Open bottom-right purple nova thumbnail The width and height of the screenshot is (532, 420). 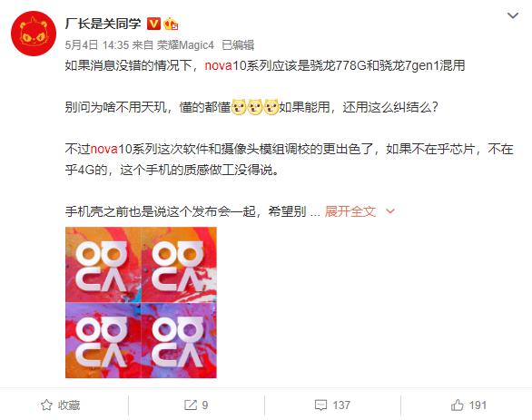pyautogui.click(x=179, y=340)
